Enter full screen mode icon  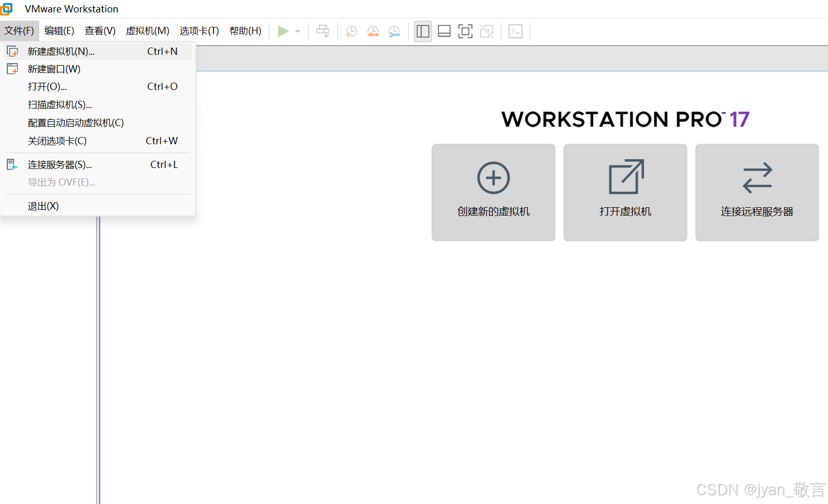click(x=465, y=32)
